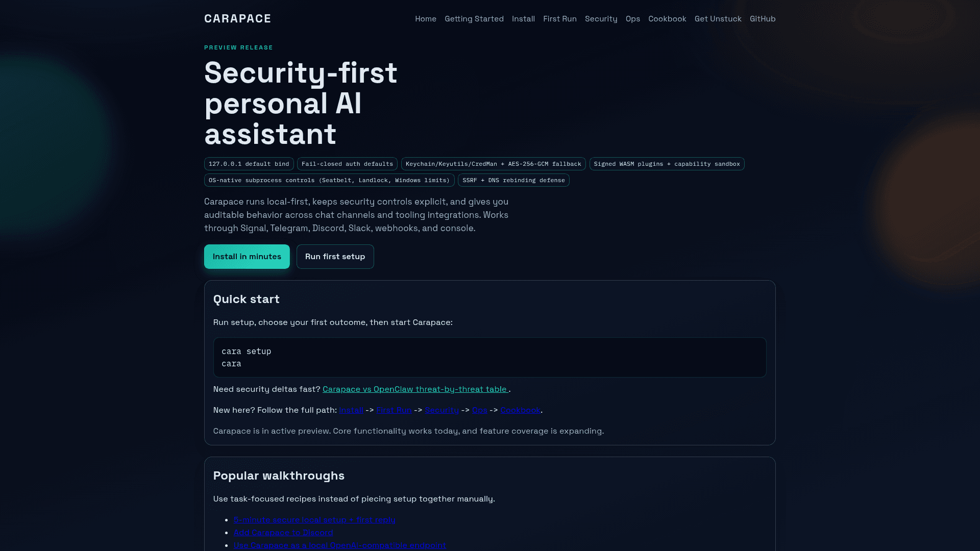
Task: Click the Run first setup button
Action: (335, 257)
